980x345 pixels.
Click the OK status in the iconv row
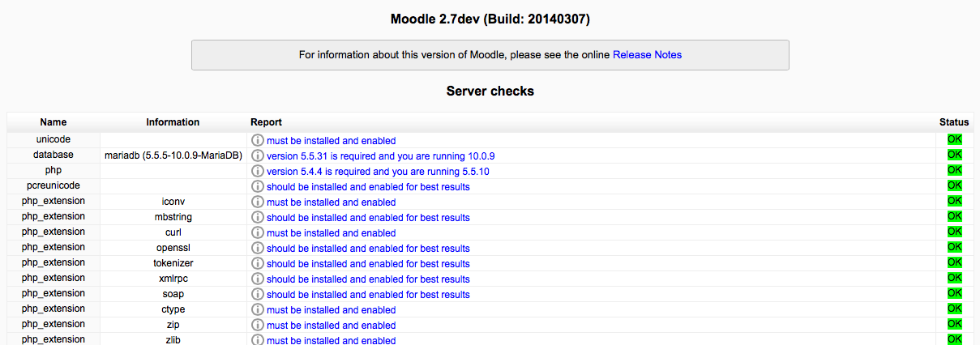[954, 202]
